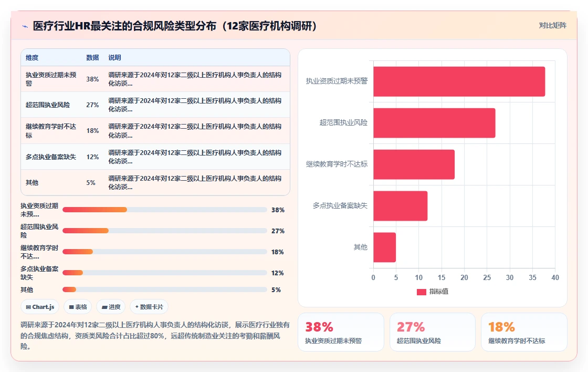Screen dimensions: 588x372
Task: Click the 数据 column header
Action: click(x=92, y=57)
